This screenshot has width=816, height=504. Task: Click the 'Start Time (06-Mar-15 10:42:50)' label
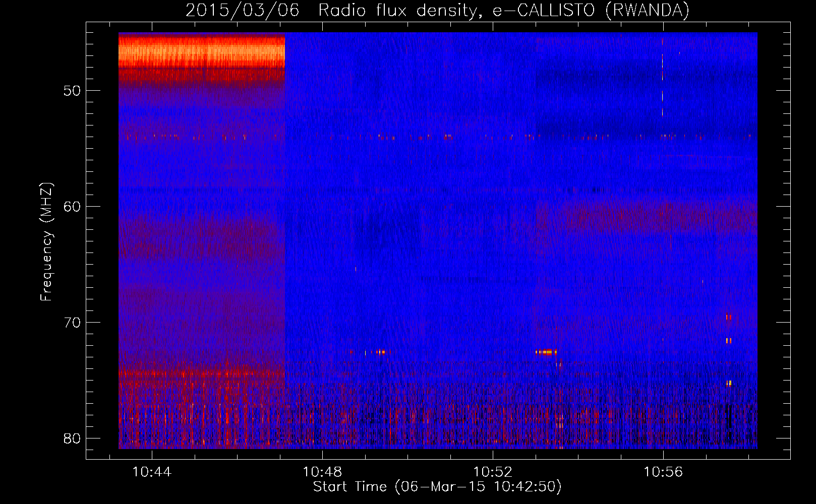coord(437,487)
